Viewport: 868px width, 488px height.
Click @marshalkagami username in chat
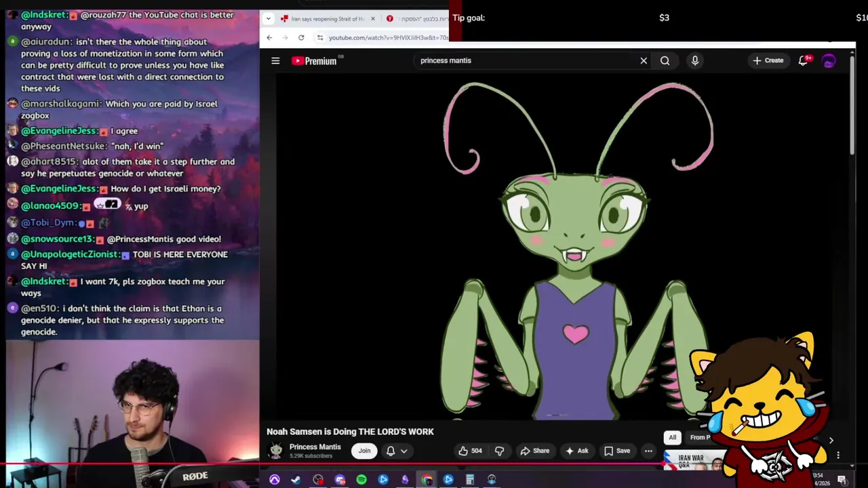(61, 104)
